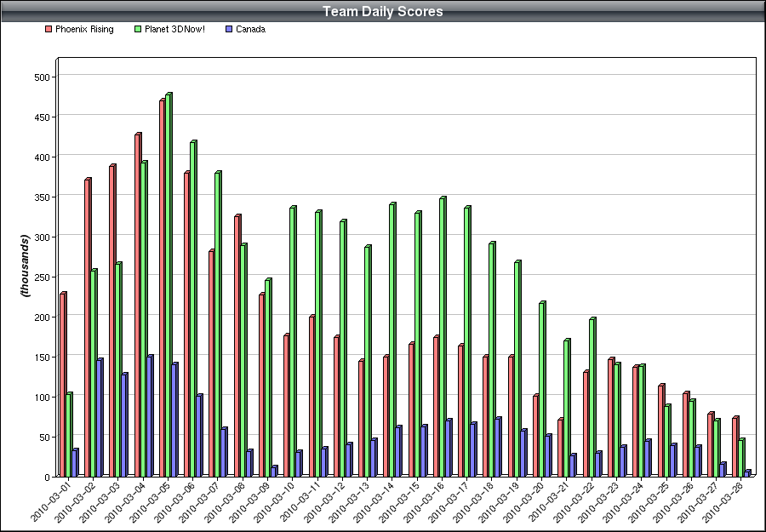
Task: Select the Phoenix Rising legend label
Action: pyautogui.click(x=84, y=29)
